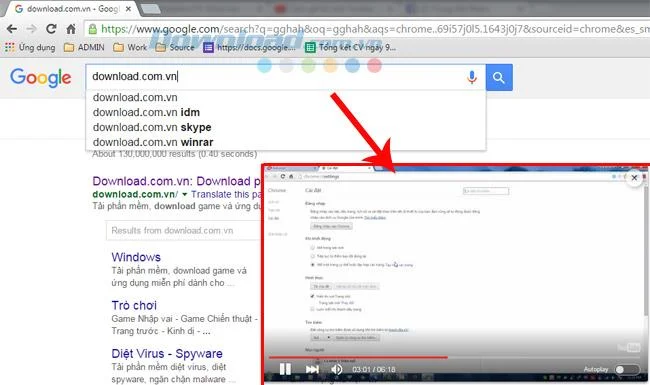650x385 pixels.
Task: Click the browser Back arrow
Action: [x=12, y=29]
